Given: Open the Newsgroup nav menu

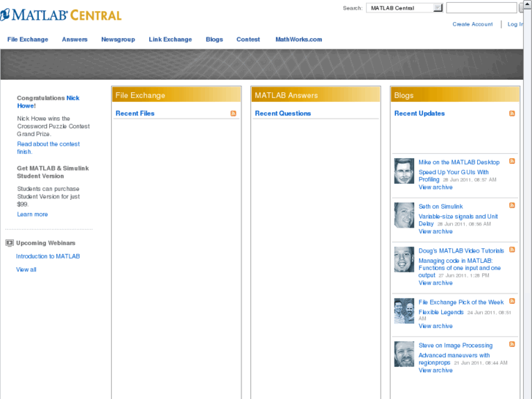Looking at the screenshot, I should click(118, 40).
